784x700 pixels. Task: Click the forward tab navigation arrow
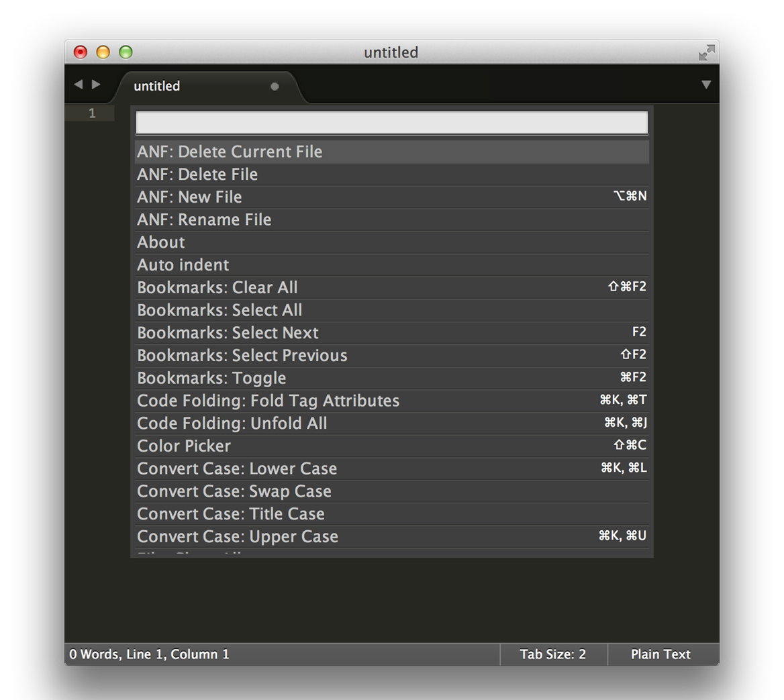(x=96, y=85)
